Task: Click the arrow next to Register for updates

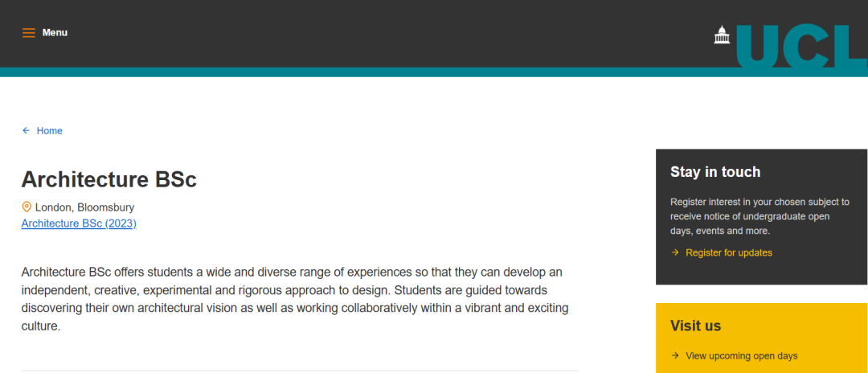Action: coord(675,252)
